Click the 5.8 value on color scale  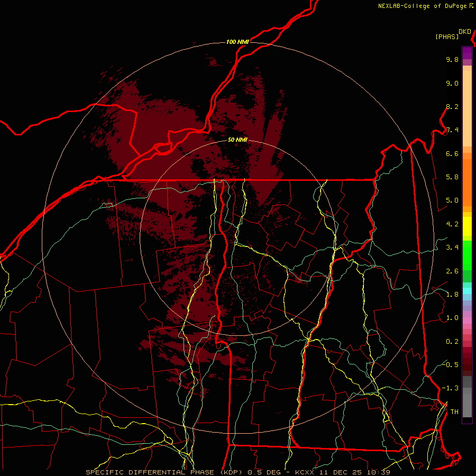pos(452,177)
